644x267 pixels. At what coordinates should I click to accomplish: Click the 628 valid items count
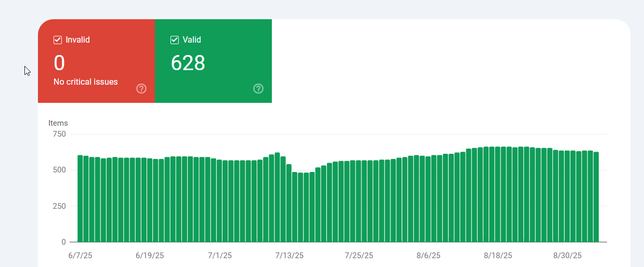(188, 63)
